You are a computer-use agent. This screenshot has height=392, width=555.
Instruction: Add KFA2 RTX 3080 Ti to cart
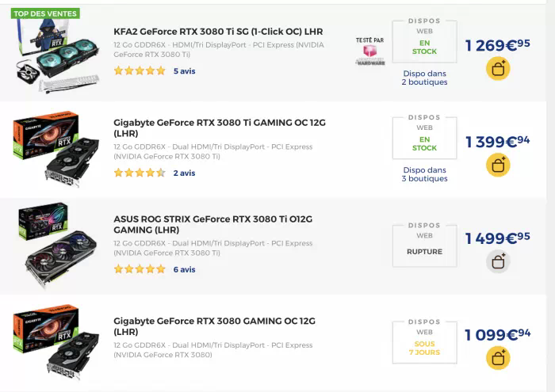point(498,69)
